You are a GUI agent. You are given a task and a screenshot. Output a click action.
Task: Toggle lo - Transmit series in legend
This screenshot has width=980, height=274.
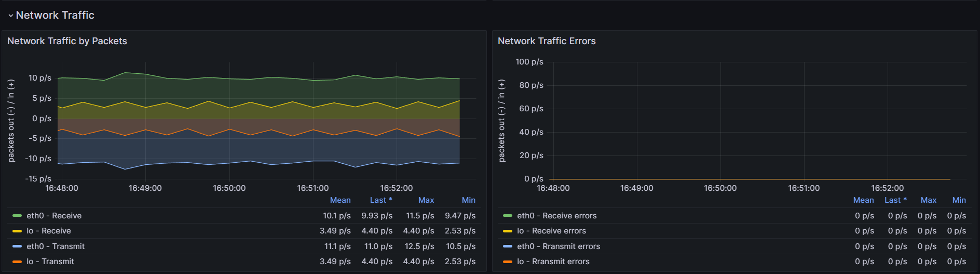pyautogui.click(x=50, y=262)
